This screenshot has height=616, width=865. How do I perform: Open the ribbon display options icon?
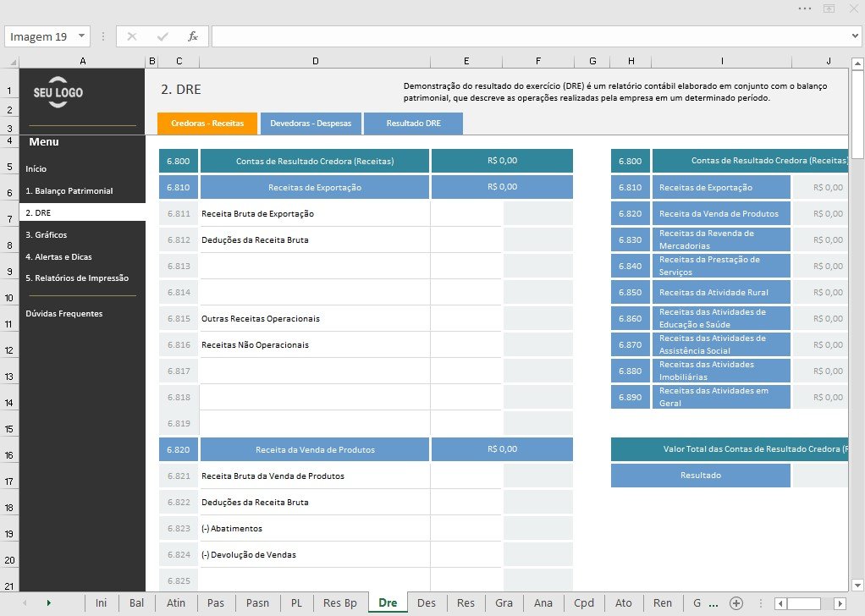click(x=829, y=8)
